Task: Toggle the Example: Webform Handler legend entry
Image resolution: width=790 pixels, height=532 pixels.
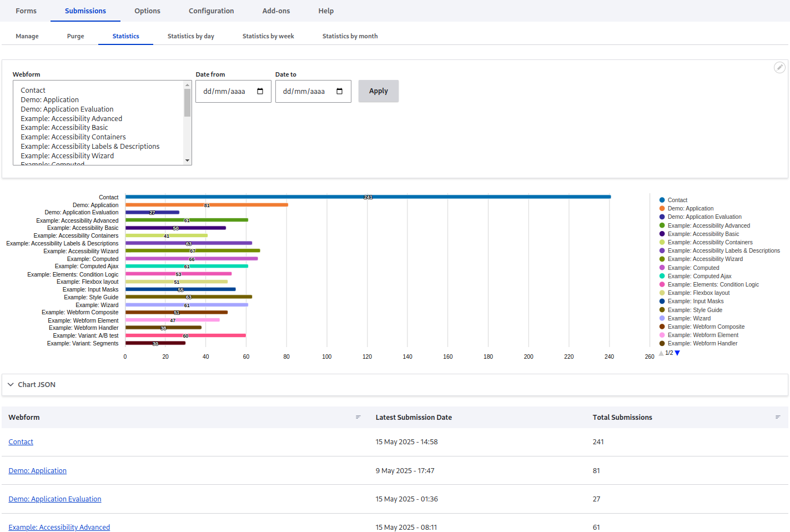Action: coord(698,343)
